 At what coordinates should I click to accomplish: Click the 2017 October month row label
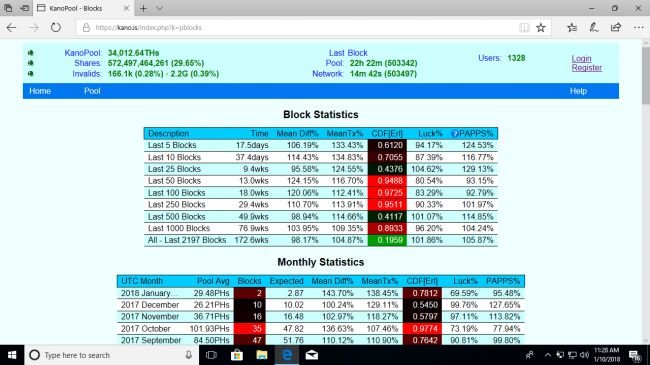[x=146, y=329]
